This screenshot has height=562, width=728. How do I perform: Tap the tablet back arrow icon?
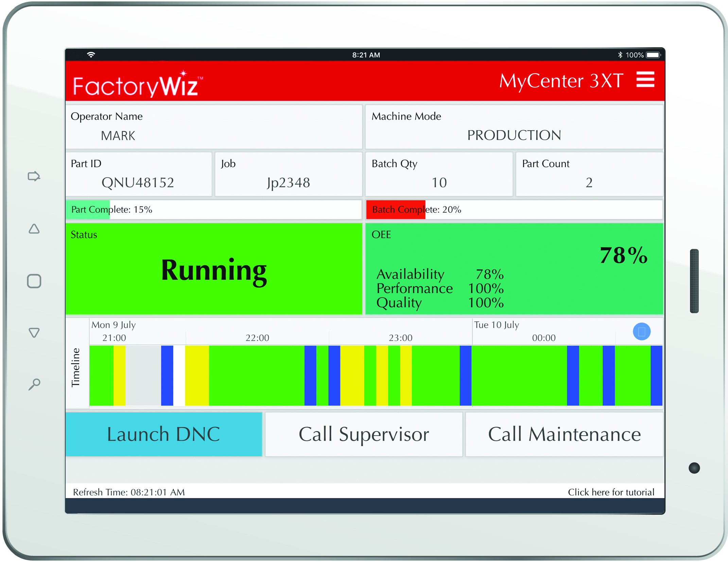[34, 176]
